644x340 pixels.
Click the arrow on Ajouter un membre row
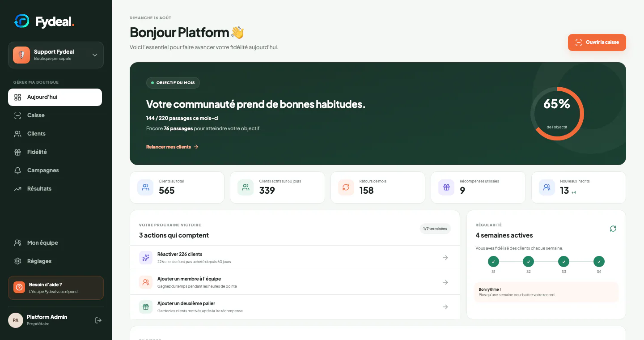pos(445,282)
